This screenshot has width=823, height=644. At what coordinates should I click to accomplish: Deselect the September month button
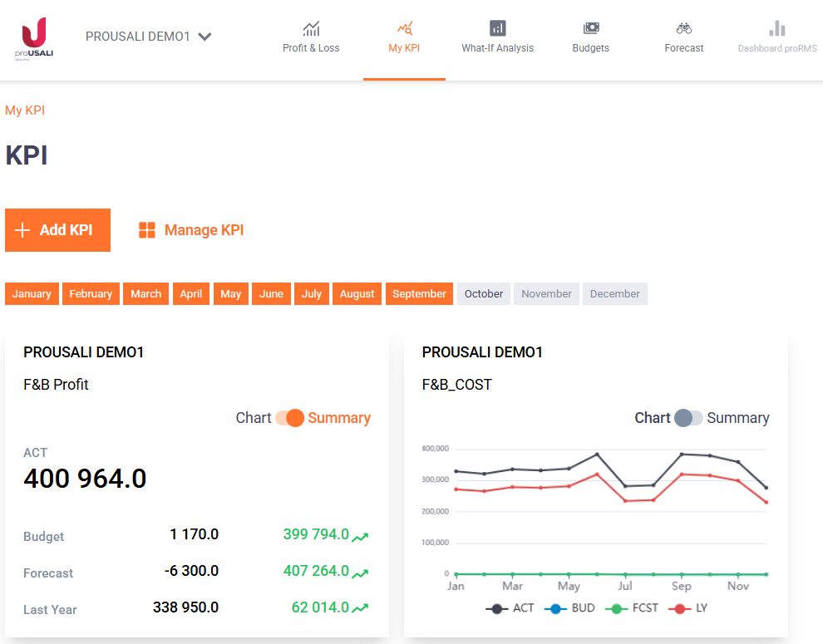tap(419, 294)
